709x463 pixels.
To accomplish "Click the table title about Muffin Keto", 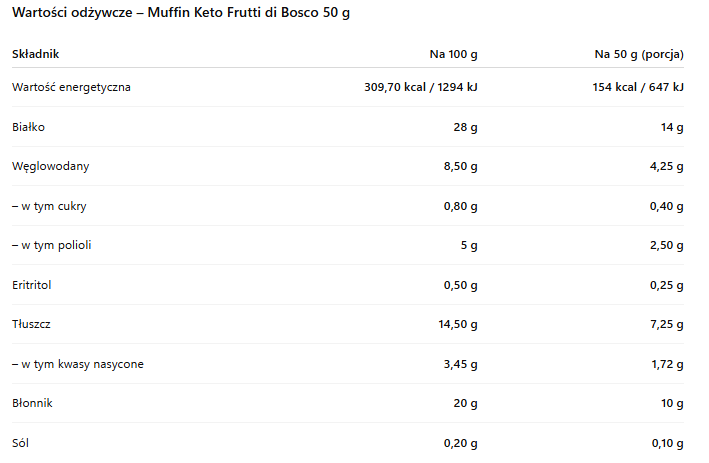I will [x=181, y=14].
